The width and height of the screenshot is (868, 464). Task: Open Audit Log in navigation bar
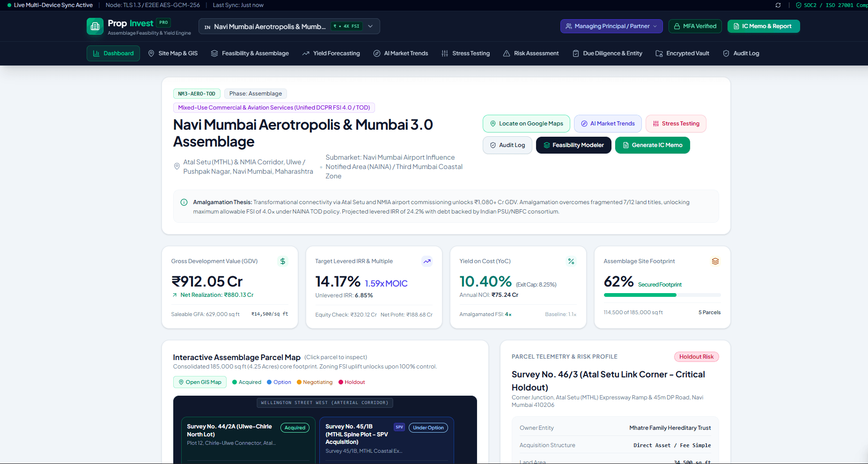point(741,53)
